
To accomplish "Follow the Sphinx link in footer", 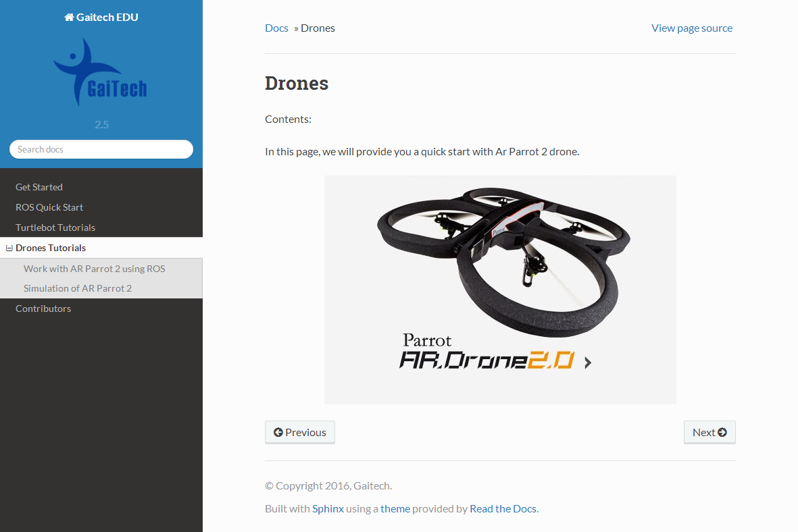I will click(328, 508).
